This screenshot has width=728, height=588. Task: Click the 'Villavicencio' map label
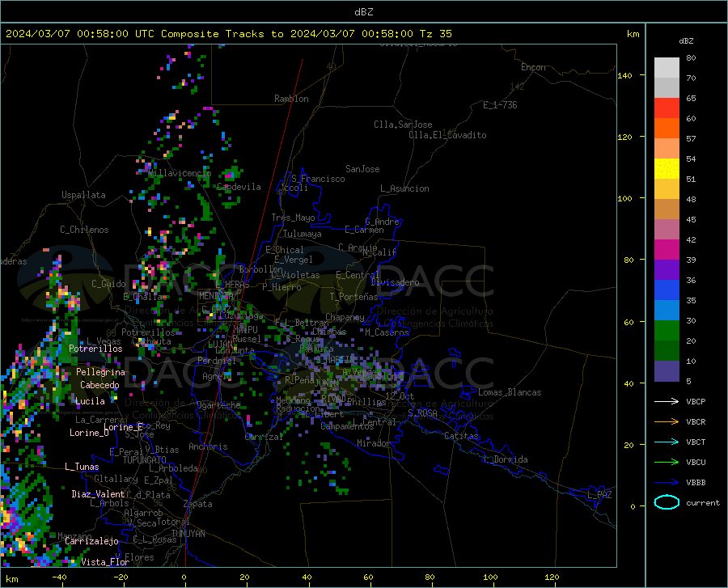click(180, 173)
